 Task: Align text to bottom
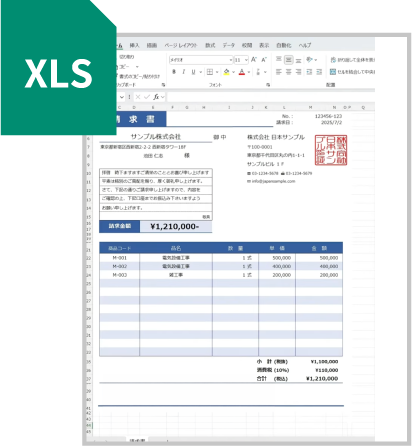coord(298,60)
